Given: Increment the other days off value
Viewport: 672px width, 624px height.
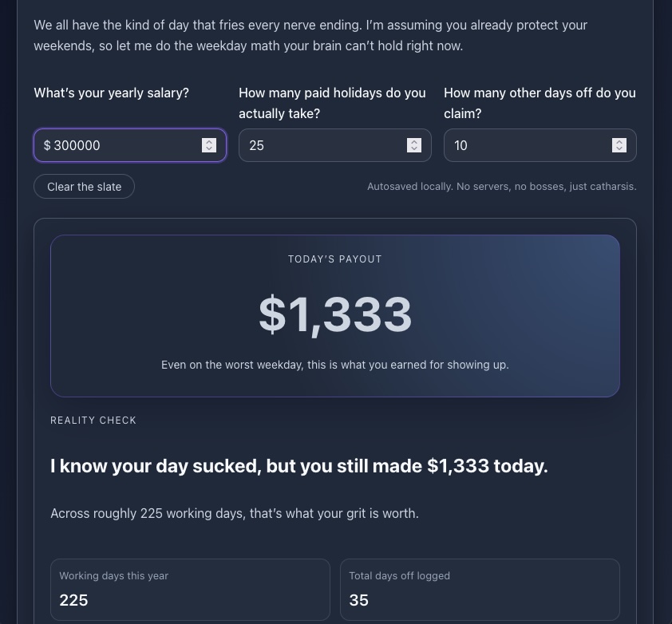Looking at the screenshot, I should (x=619, y=142).
